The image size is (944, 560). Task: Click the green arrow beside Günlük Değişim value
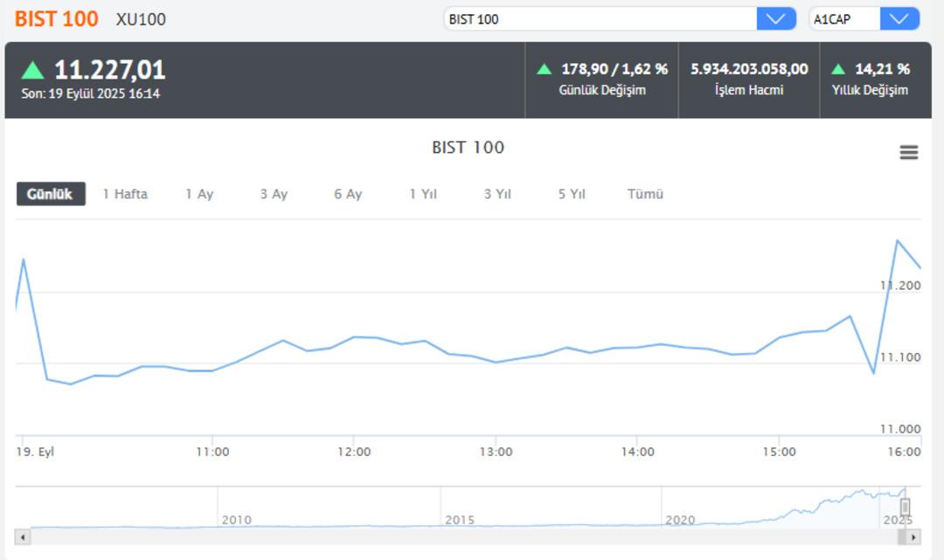(545, 68)
